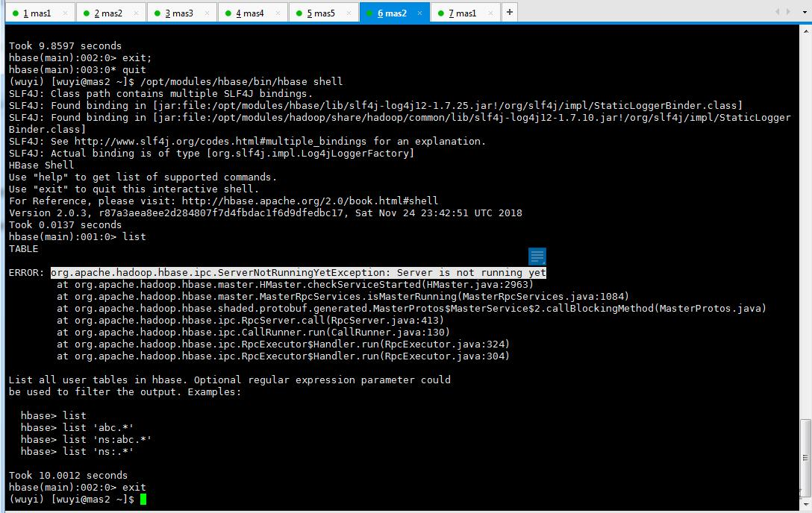The height and width of the screenshot is (513, 812).
Task: Switch to the '7 mas1' session tab
Action: pyautogui.click(x=466, y=13)
